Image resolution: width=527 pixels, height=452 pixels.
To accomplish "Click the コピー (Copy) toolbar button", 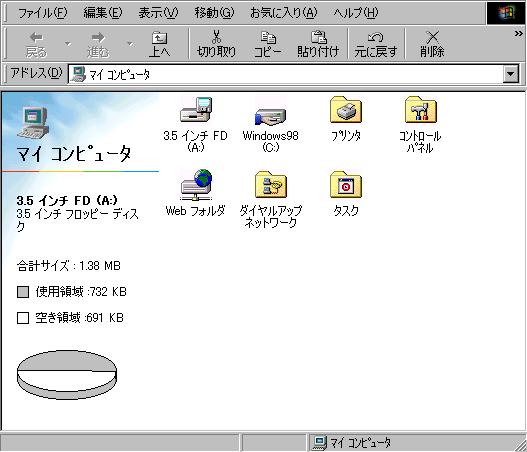I will 268,44.
